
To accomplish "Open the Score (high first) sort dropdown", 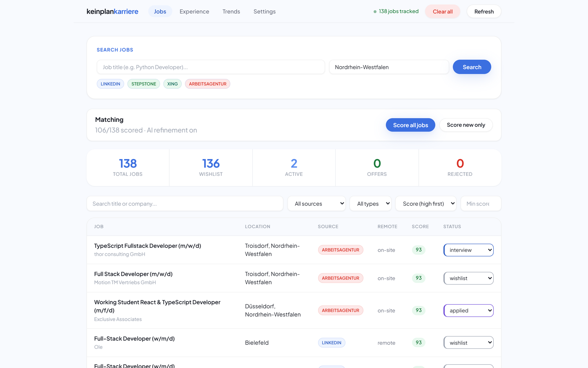I will (426, 204).
